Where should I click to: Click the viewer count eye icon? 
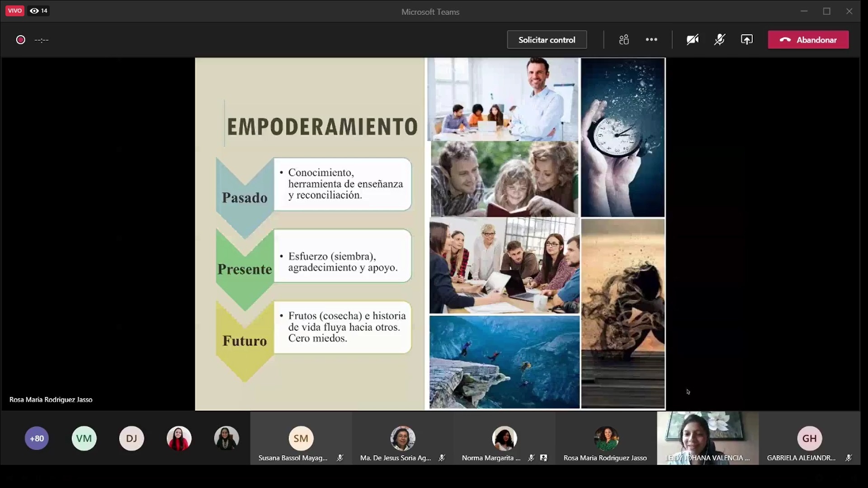pos(34,11)
